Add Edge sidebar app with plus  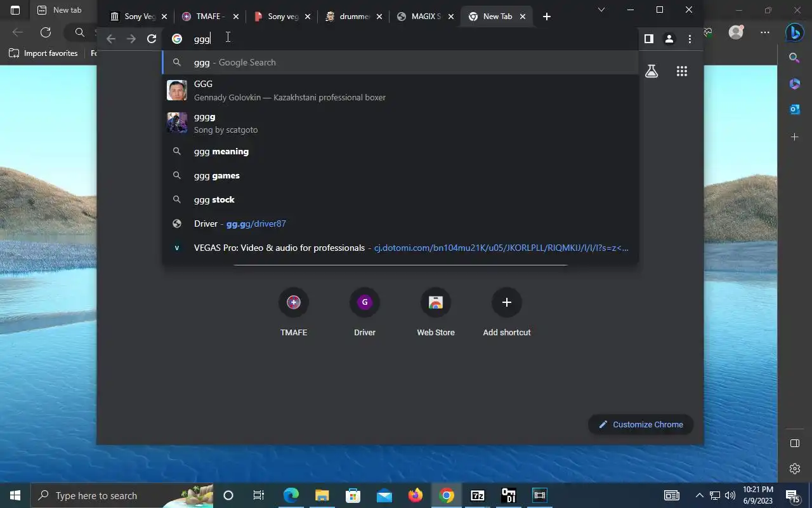[794, 137]
